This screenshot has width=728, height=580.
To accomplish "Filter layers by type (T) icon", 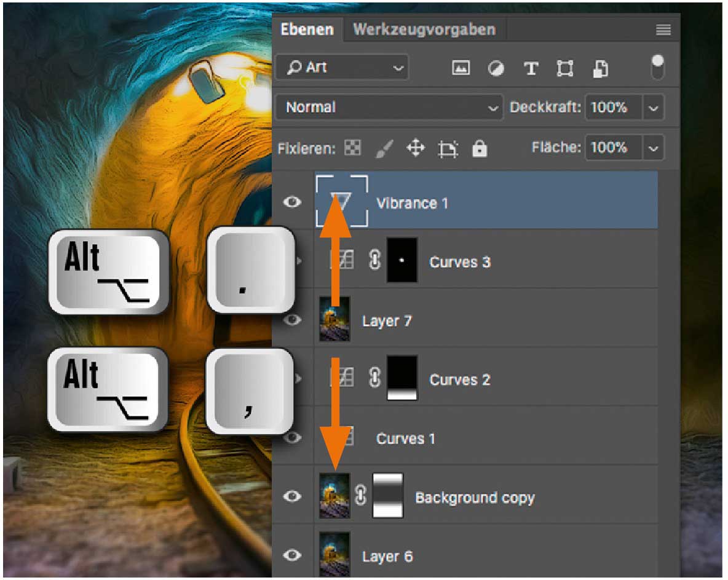I will tap(531, 68).
